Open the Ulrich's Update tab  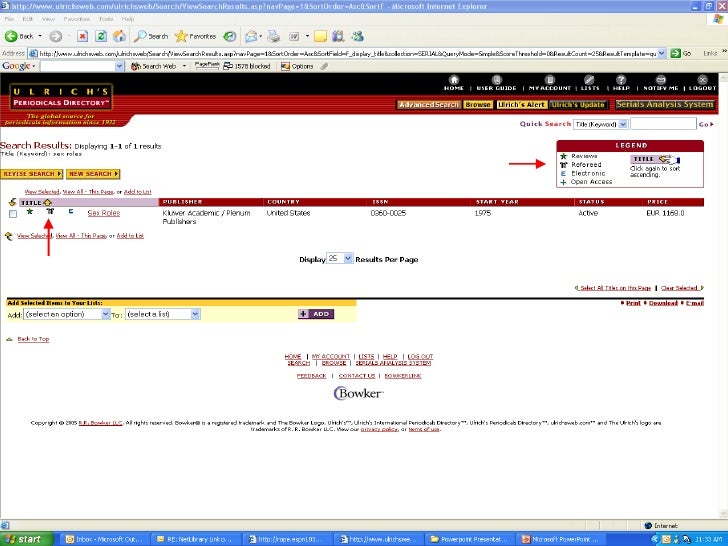coord(578,104)
